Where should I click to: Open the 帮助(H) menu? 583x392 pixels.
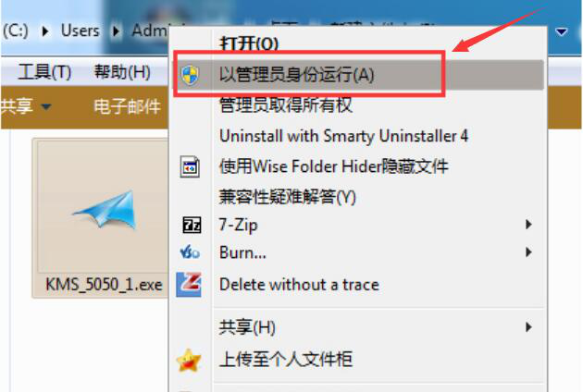pyautogui.click(x=122, y=72)
